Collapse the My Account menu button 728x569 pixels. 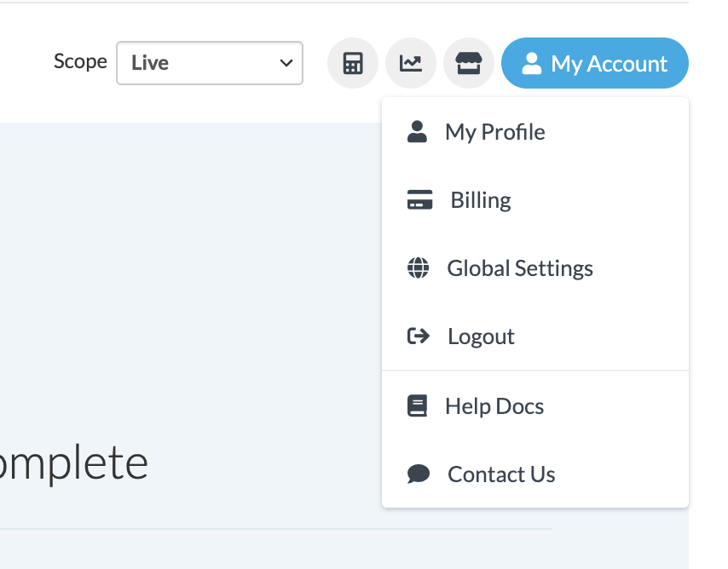595,64
